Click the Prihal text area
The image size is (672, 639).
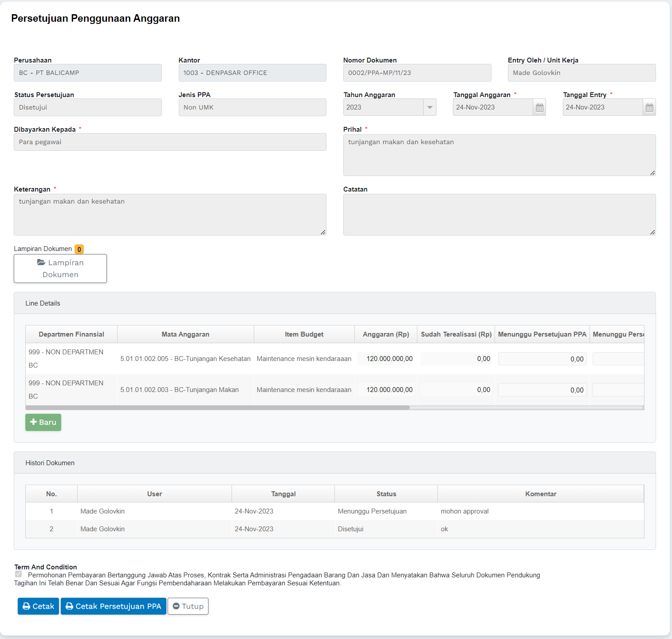(499, 155)
